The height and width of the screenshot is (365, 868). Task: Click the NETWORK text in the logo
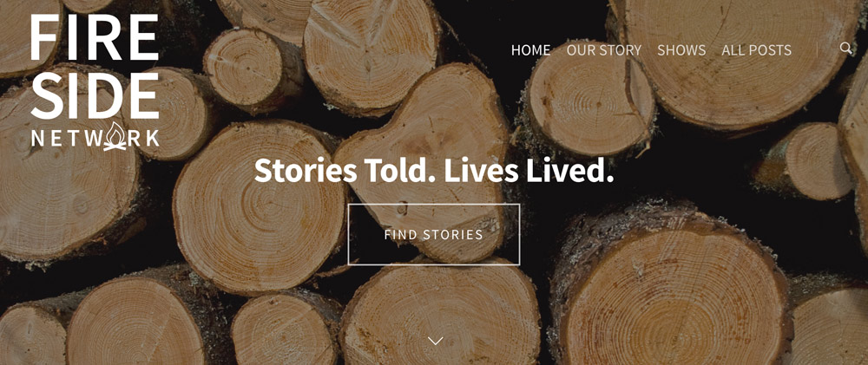coord(95,138)
